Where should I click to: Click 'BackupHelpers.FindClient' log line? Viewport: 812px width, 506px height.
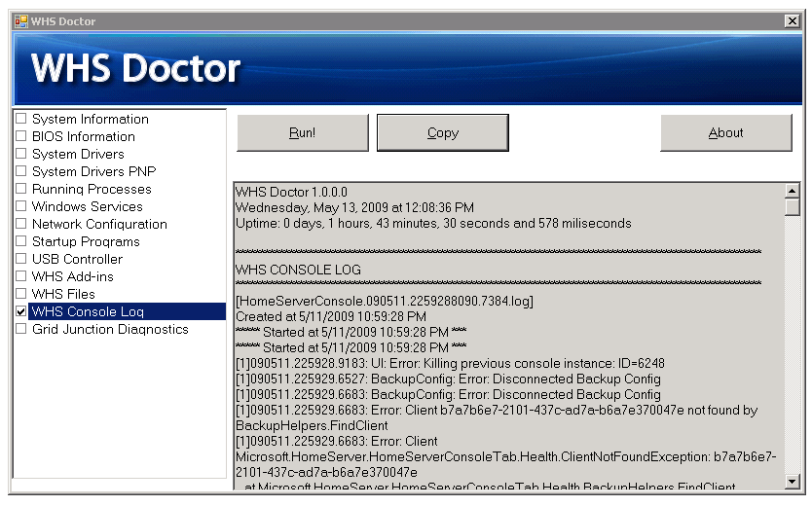click(x=312, y=425)
